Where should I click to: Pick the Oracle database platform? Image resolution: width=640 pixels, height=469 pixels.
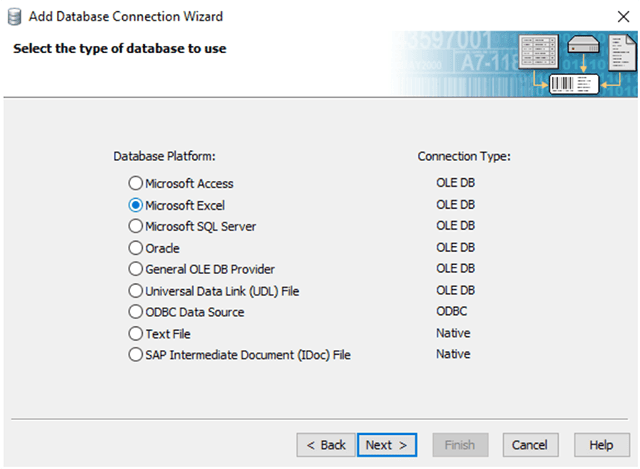click(x=136, y=248)
